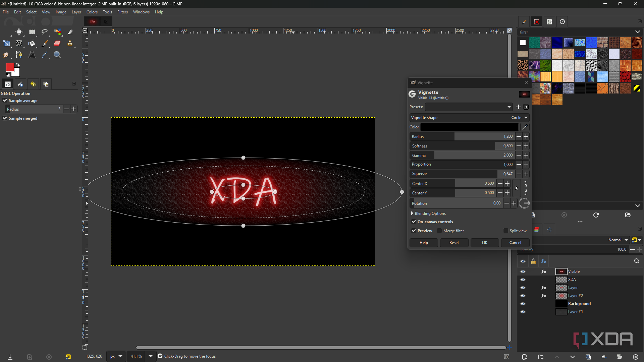This screenshot has height=362, width=644.
Task: Open layer mode Normal dropdown
Action: pyautogui.click(x=618, y=240)
